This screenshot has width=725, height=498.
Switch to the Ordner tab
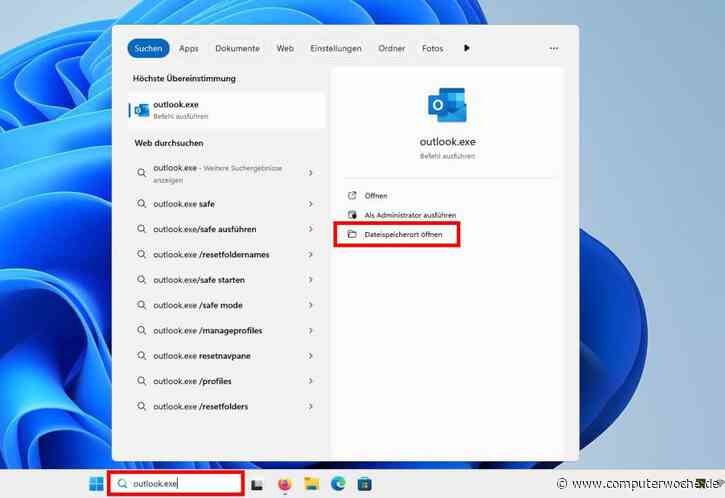point(392,48)
